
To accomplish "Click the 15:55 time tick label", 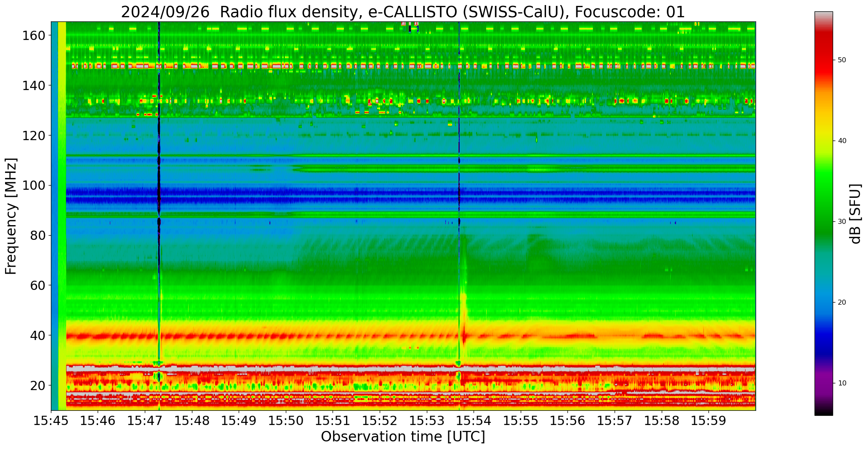I will tap(521, 420).
